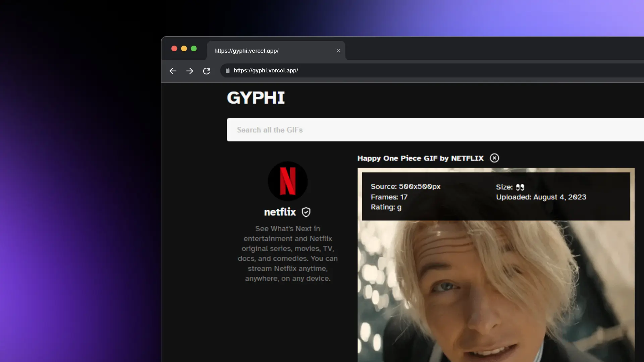Reload the gyphi.vercel.app page
Viewport: 644px width, 362px height.
(207, 71)
